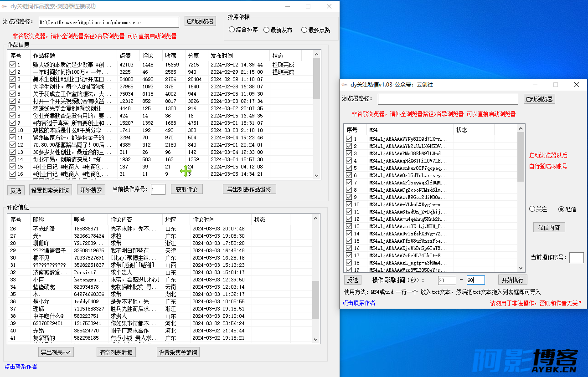The image size is (588, 377).
Task: Click the empty 浏览器路径 field in 关注私信
Action: (x=448, y=99)
